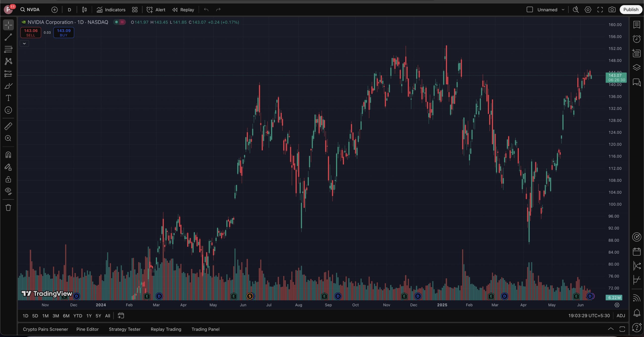This screenshot has height=337, width=644.
Task: Open the candlestick chart type menu
Action: pyautogui.click(x=85, y=10)
